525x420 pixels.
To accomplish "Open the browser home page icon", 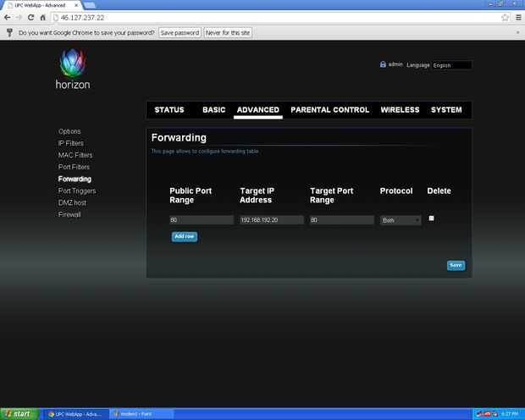I will tap(42, 18).
